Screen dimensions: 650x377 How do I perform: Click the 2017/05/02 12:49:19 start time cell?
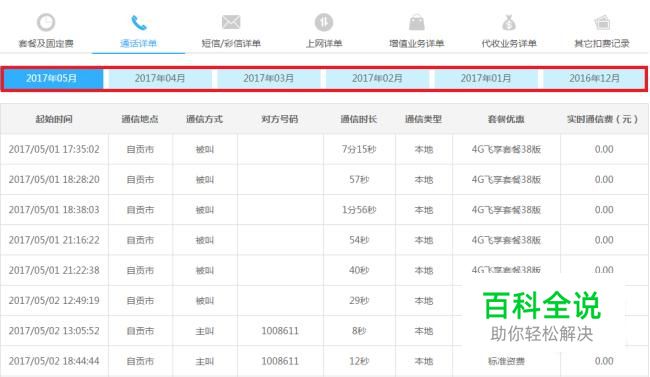[x=54, y=301]
